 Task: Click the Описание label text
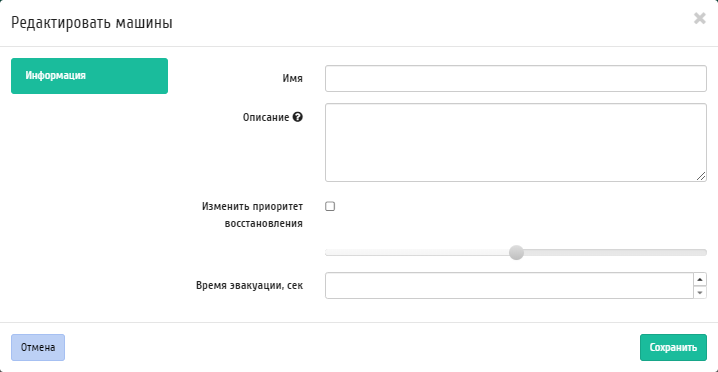coord(266,117)
